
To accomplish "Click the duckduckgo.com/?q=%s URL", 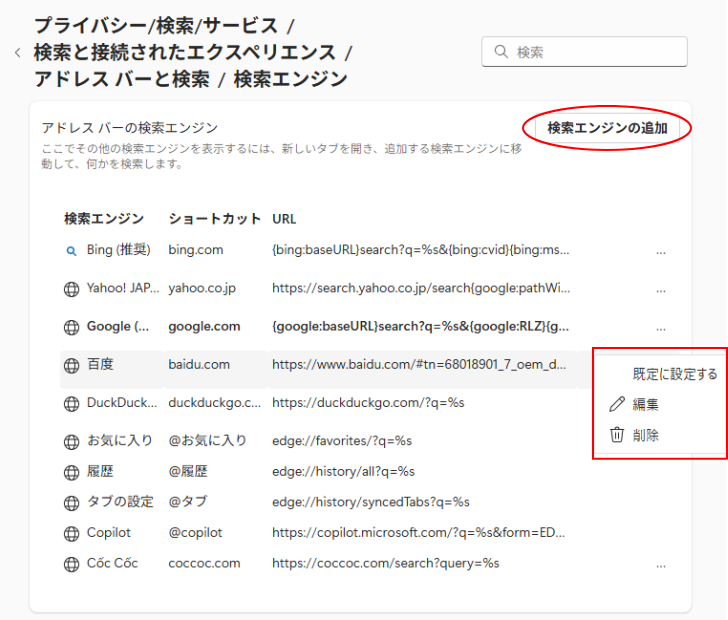I will click(368, 403).
